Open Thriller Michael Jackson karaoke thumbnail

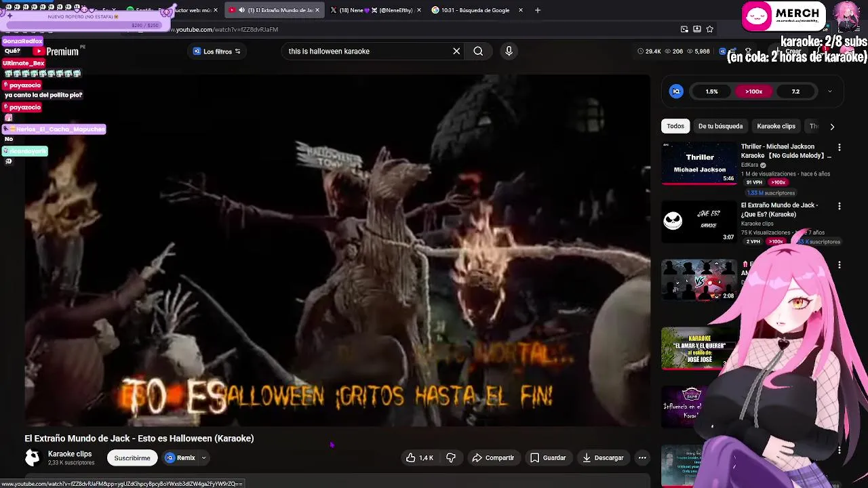point(699,163)
